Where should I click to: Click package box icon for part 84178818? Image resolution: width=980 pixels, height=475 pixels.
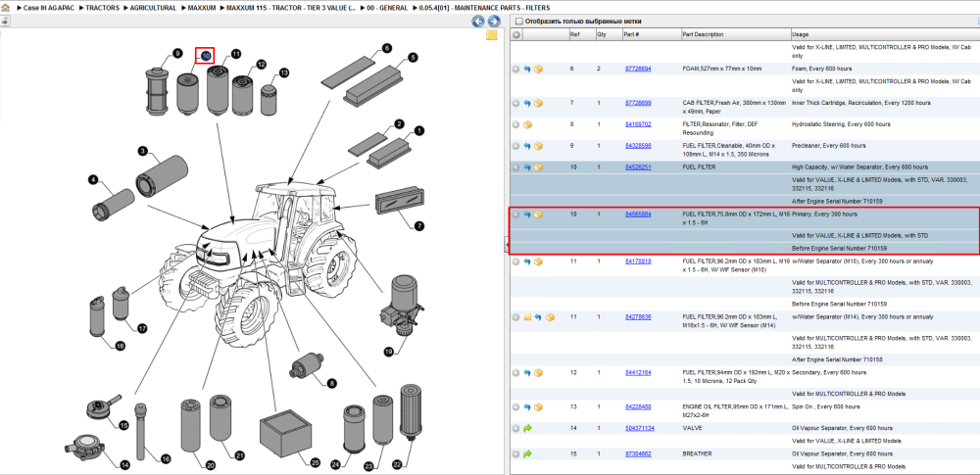coord(538,261)
